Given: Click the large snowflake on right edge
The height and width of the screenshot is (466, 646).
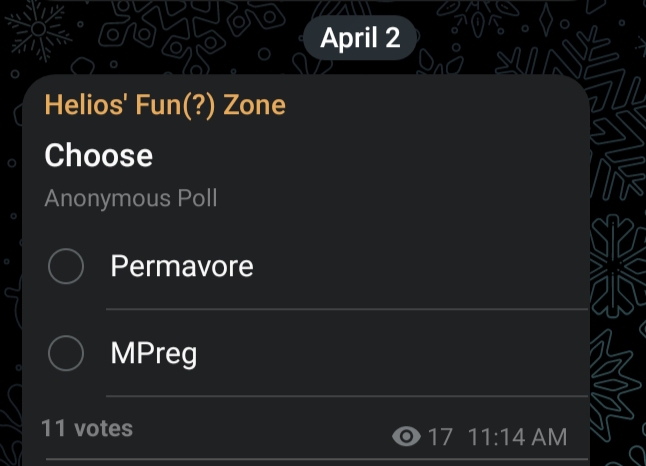Looking at the screenshot, I should point(620,262).
